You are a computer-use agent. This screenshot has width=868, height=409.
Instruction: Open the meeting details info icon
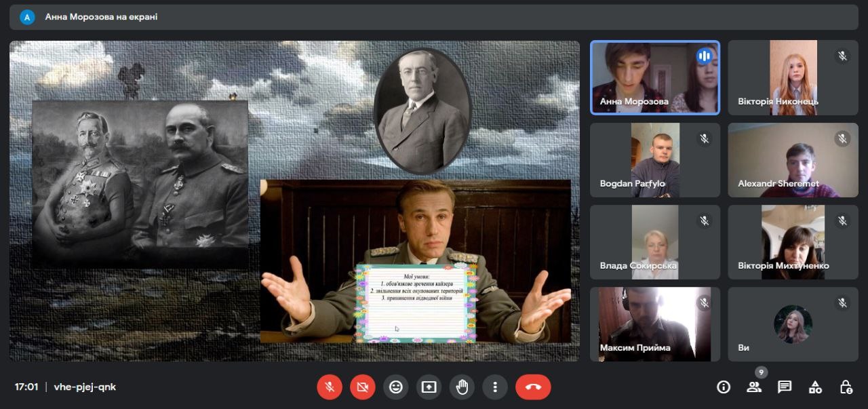click(x=724, y=387)
